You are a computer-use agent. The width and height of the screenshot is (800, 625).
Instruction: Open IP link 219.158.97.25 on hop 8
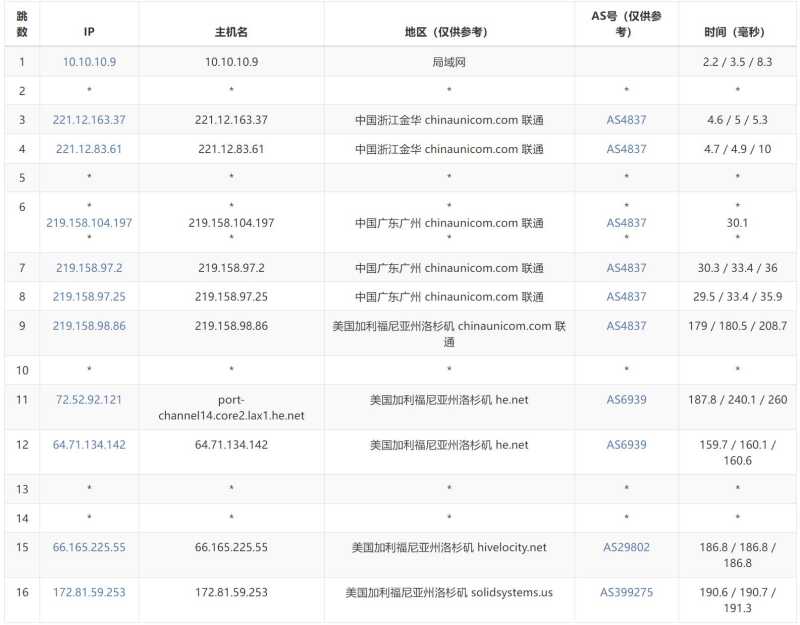(x=90, y=296)
